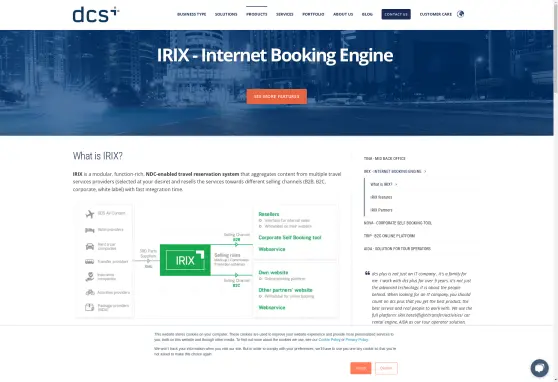
Task: Click the 'GDS Air Content' label
Action: click(111, 213)
